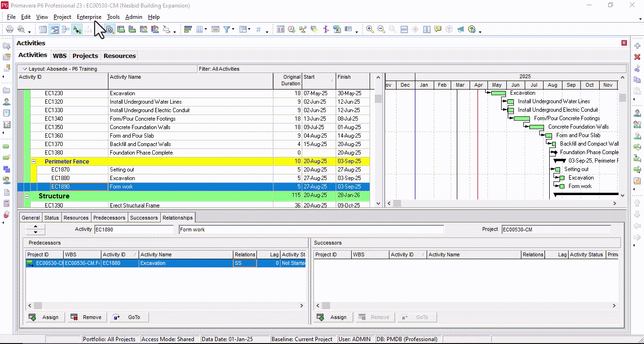
Task: Open the Enterprise menu
Action: click(89, 17)
